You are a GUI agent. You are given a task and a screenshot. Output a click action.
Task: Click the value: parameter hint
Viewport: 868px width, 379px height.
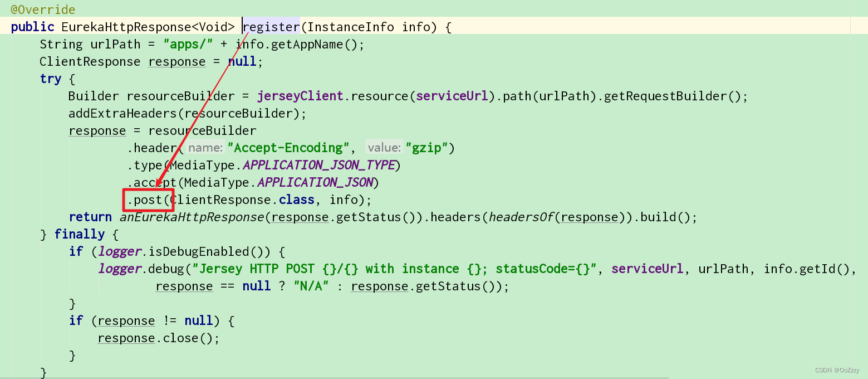tap(384, 148)
